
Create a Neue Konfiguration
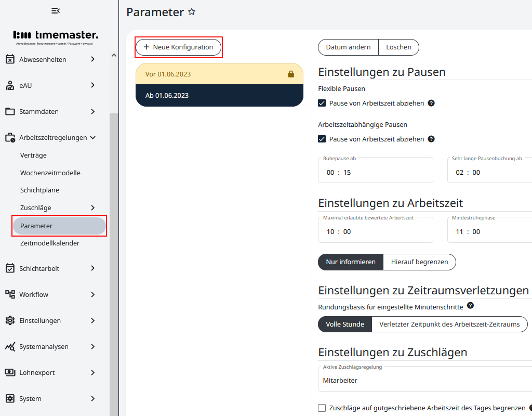coord(179,47)
